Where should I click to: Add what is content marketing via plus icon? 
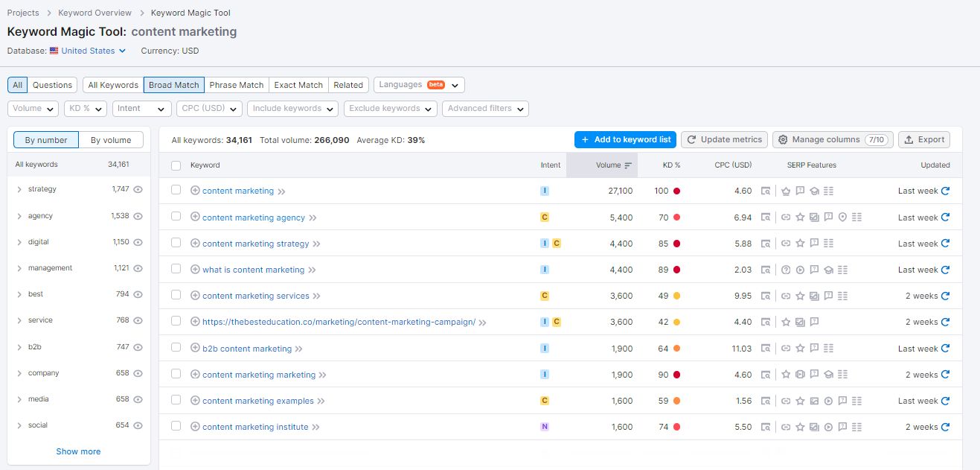coord(195,269)
